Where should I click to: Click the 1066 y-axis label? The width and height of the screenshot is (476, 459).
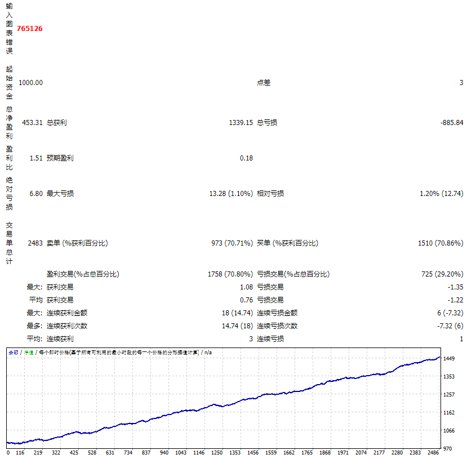pyautogui.click(x=448, y=430)
